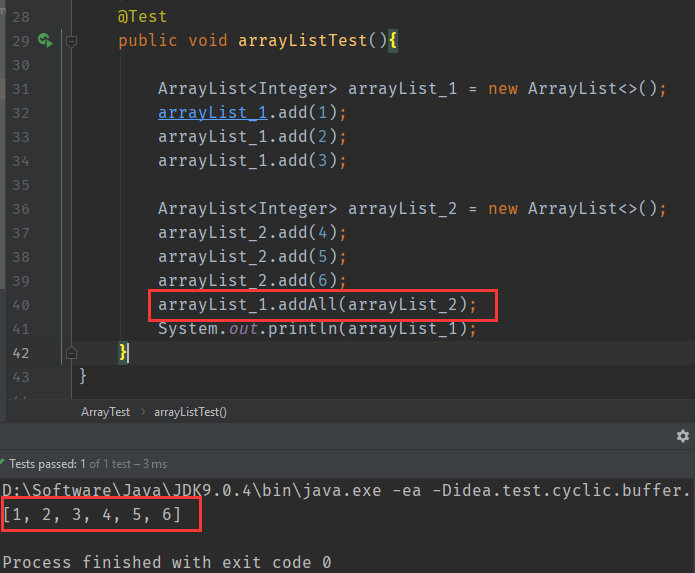Open run panel settings gear
This screenshot has width=695, height=573.
683,436
